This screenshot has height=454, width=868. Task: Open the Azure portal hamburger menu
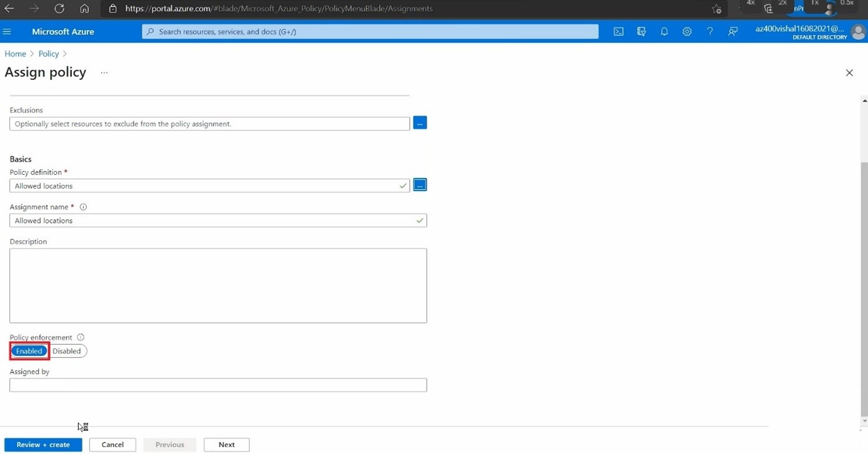[x=8, y=31]
